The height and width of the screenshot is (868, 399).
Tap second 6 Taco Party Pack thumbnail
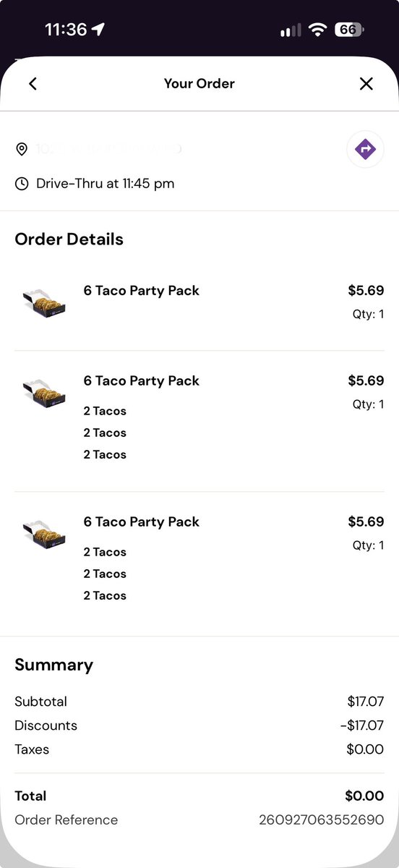click(x=45, y=392)
